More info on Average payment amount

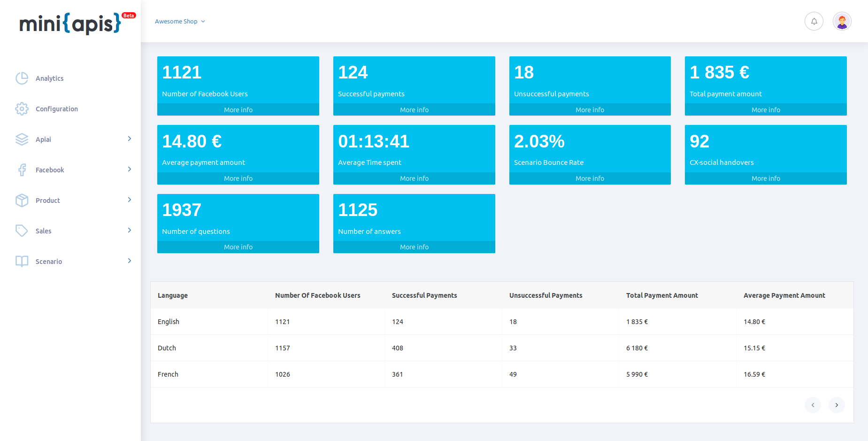coord(238,178)
